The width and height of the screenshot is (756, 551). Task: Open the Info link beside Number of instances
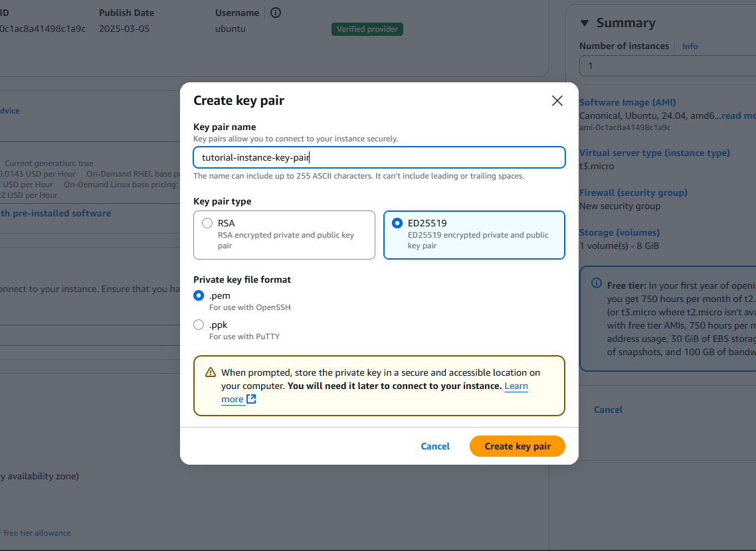[x=690, y=46]
